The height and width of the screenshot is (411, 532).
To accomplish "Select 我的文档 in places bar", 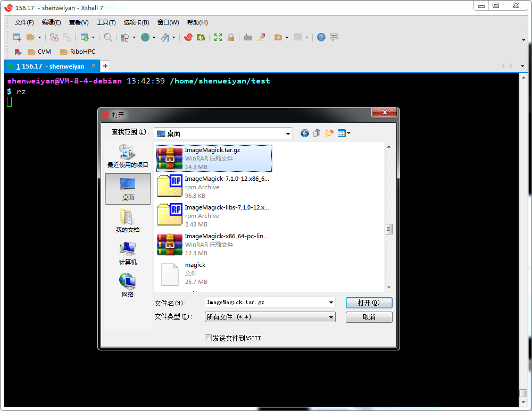I will pyautogui.click(x=128, y=221).
